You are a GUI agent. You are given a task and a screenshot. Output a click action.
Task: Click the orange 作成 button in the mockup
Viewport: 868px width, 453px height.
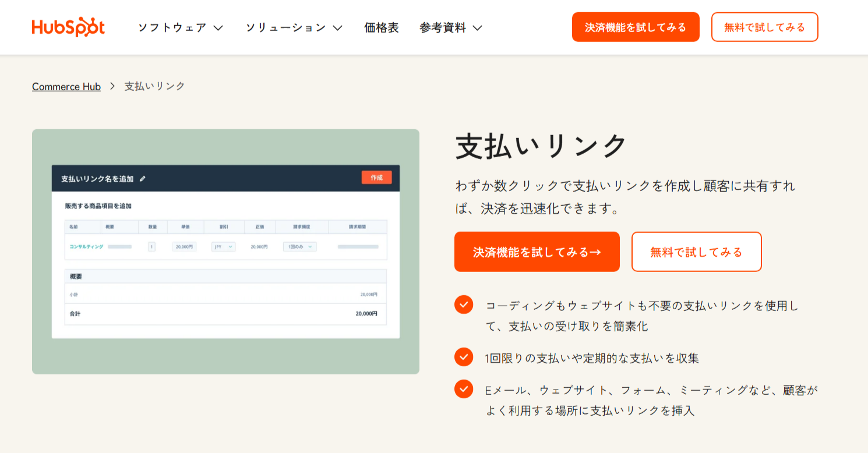pos(376,177)
